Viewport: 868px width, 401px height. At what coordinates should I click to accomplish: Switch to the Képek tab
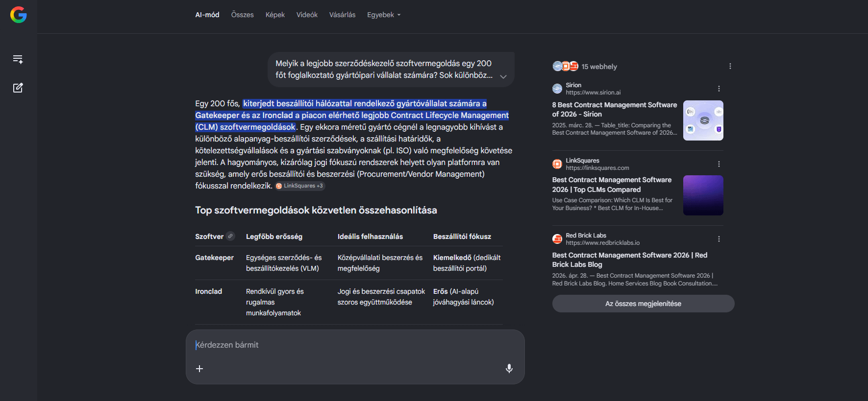point(275,15)
